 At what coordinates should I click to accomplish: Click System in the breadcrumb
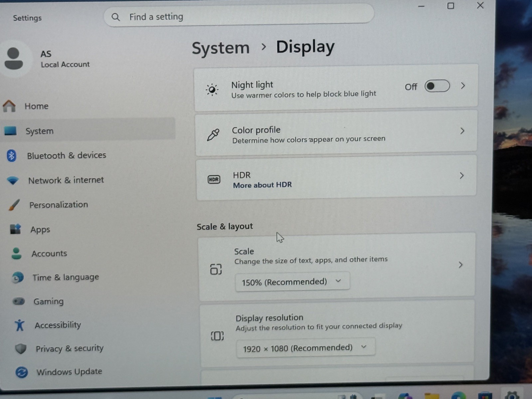point(221,48)
